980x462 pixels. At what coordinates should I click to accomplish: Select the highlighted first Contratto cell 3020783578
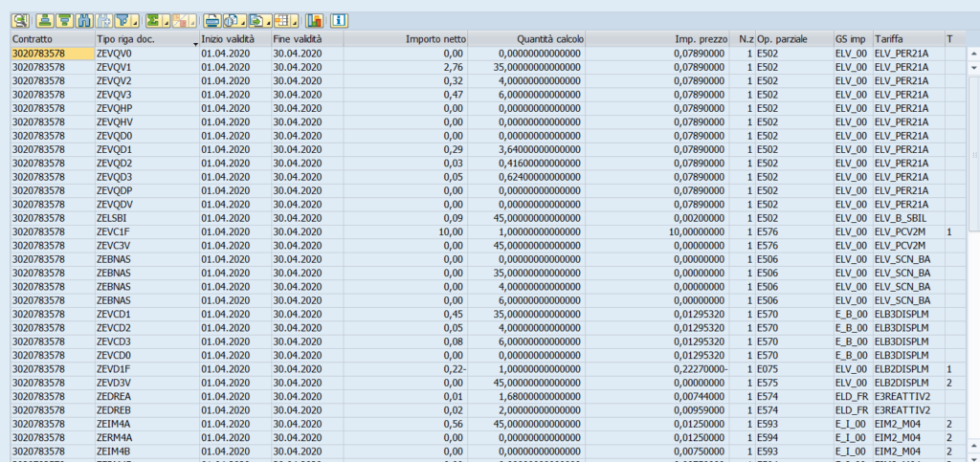[53, 54]
